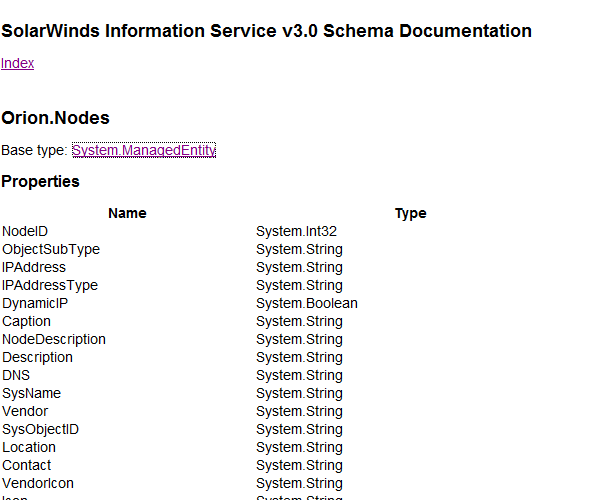Screen dimensions: 605x500
Task: Click the VendorIcon property name
Action: (x=38, y=483)
